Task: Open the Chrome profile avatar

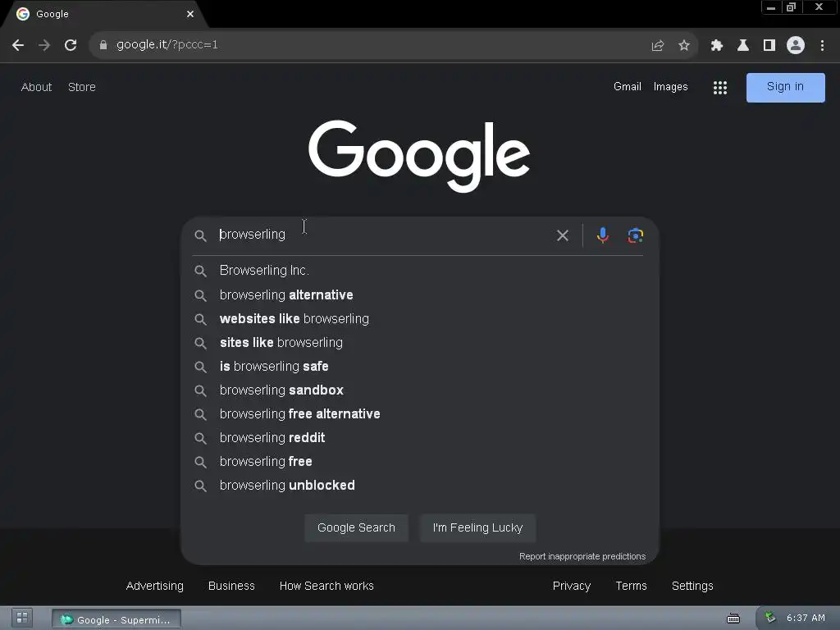Action: pos(796,45)
